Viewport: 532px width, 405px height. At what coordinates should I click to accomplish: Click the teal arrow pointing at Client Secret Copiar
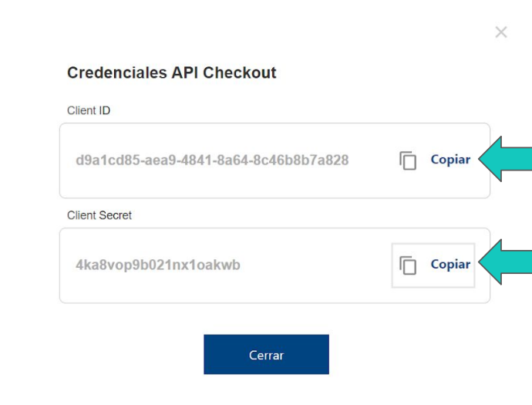[505, 262]
